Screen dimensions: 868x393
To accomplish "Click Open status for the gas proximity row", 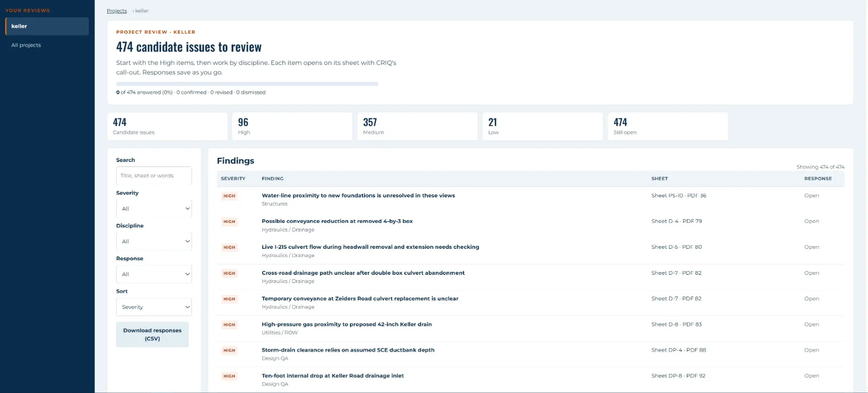I will [x=812, y=325].
